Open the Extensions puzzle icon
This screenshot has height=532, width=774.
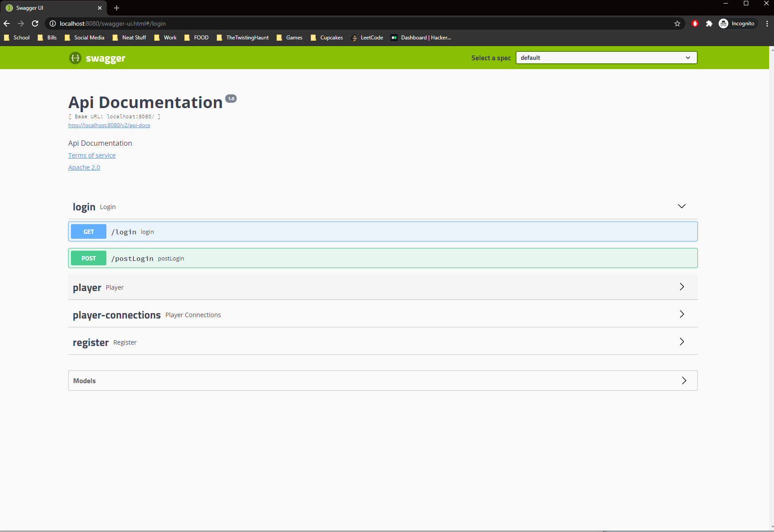[x=709, y=23]
